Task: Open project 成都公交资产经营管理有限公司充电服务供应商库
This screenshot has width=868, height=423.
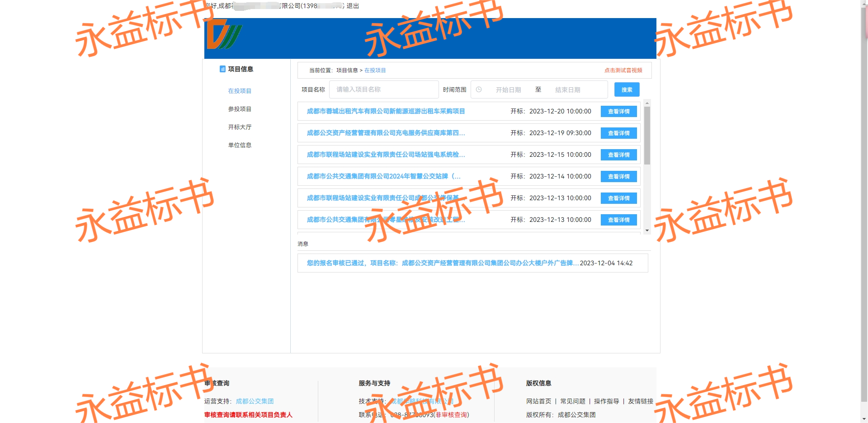Action: click(x=386, y=133)
